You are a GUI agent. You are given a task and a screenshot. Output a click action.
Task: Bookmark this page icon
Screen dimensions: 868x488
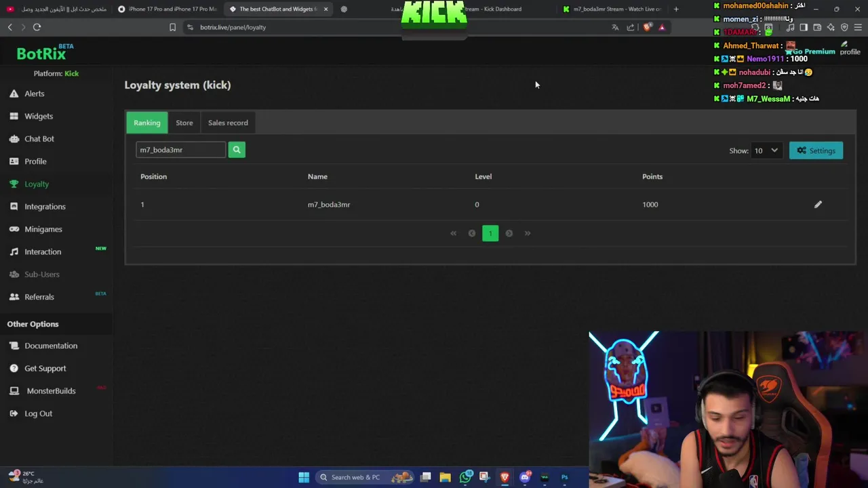point(172,27)
